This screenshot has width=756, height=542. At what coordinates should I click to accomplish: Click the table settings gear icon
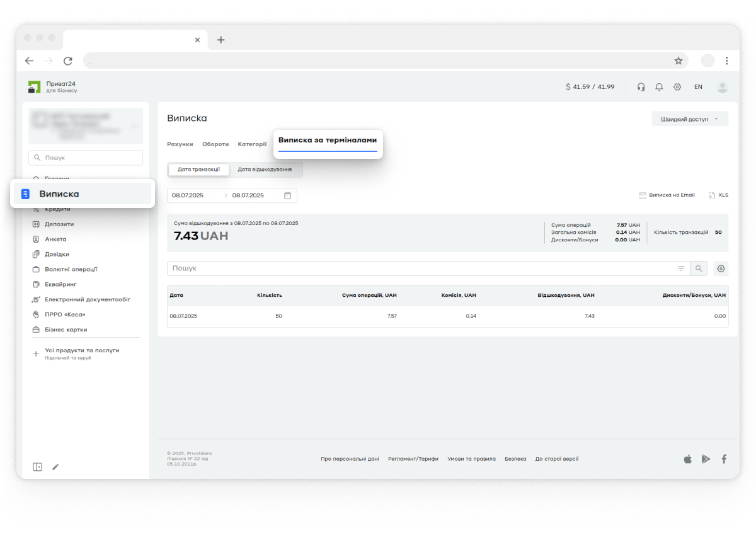(721, 268)
